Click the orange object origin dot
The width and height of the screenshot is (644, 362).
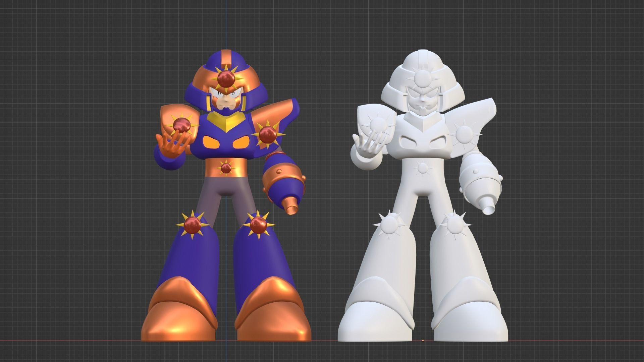coord(423,341)
